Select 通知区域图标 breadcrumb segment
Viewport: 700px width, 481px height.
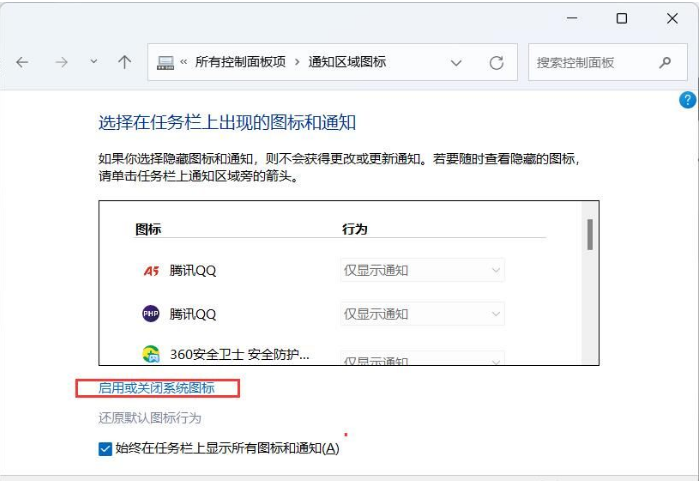(347, 62)
